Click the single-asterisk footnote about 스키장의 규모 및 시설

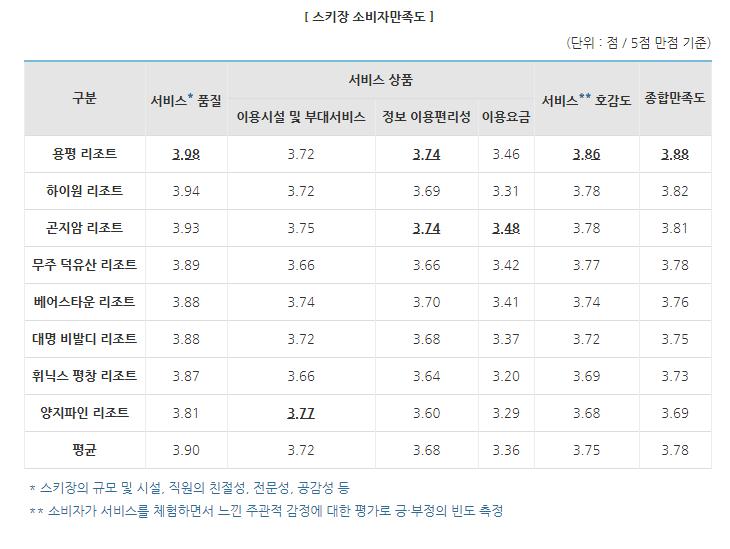point(189,488)
